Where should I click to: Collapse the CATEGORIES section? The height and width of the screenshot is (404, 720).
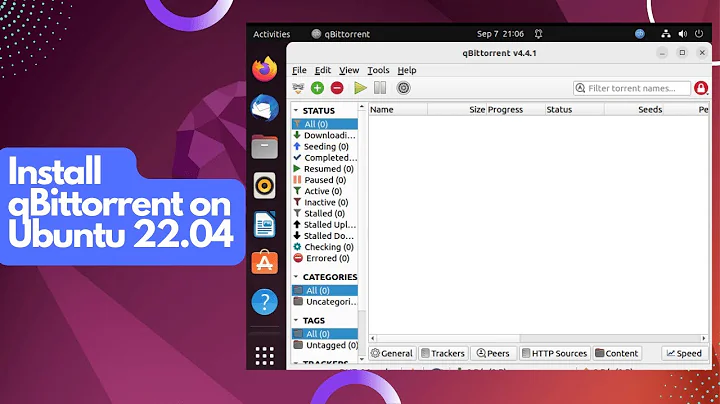296,277
